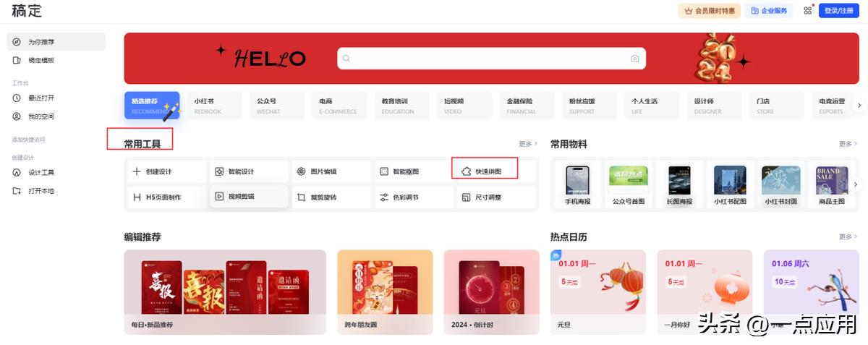Expand 更多 next to 常用物料
This screenshot has width=868, height=345.
pyautogui.click(x=848, y=144)
